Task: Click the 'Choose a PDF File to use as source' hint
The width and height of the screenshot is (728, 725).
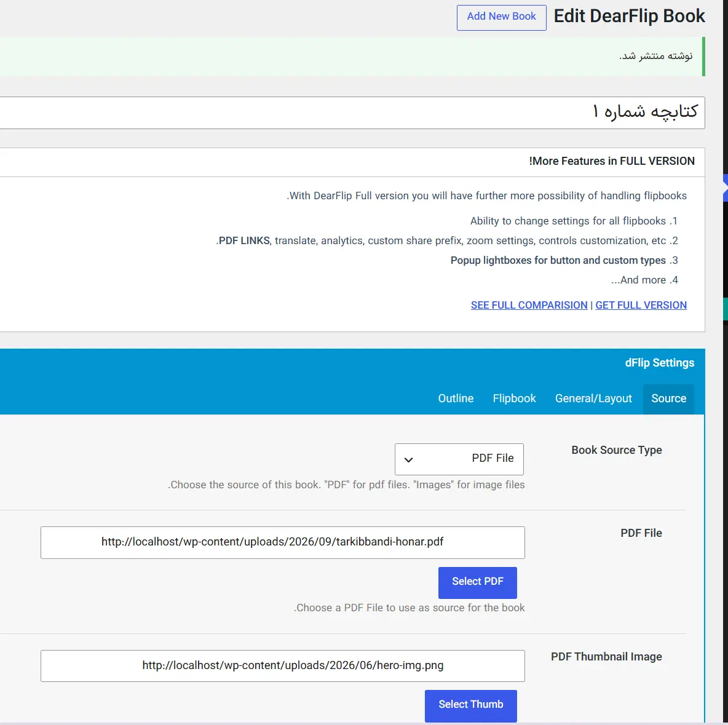Action: click(409, 608)
